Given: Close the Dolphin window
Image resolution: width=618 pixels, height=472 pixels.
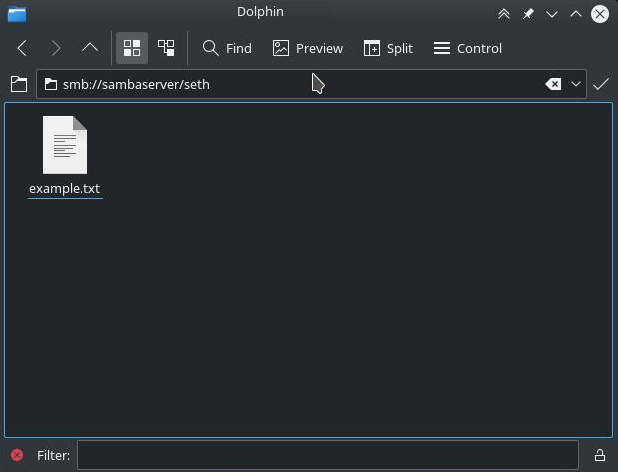Looking at the screenshot, I should pos(600,15).
